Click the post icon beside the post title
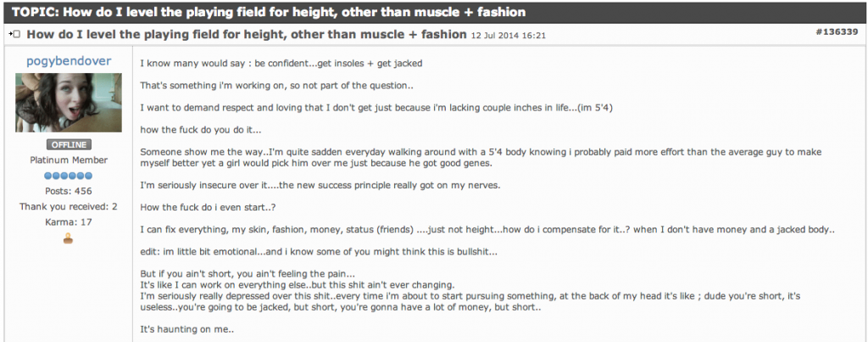The width and height of the screenshot is (868, 342). point(14,34)
